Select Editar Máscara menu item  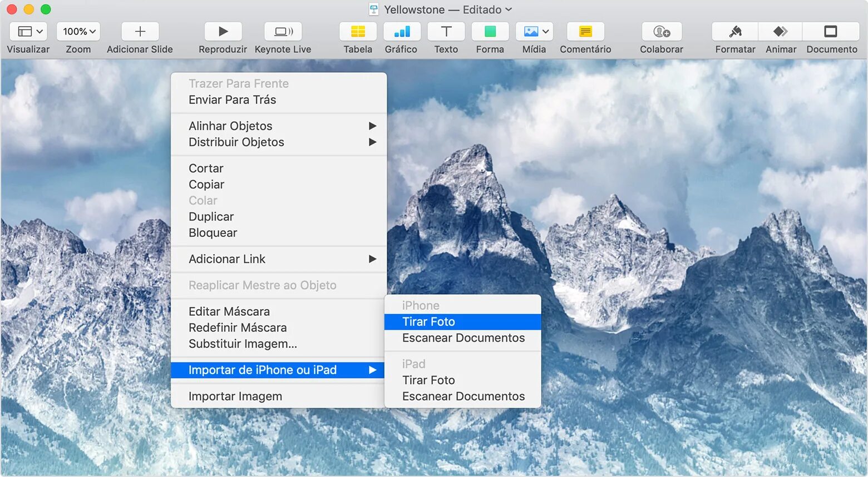(278, 311)
